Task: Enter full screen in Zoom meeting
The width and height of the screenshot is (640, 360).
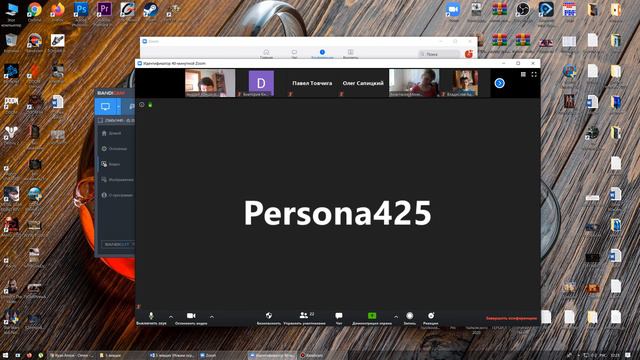Action: click(x=534, y=74)
